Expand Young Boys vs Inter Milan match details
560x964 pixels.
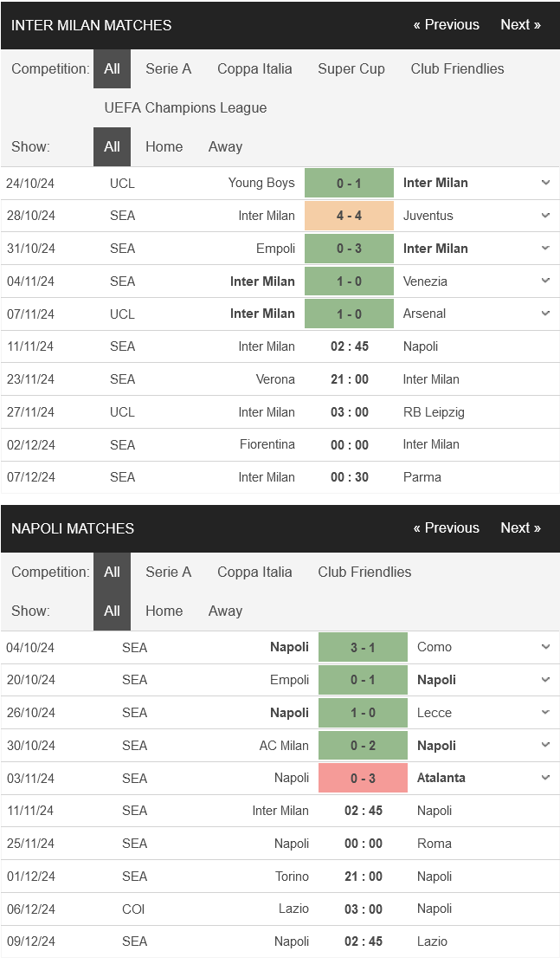click(545, 183)
